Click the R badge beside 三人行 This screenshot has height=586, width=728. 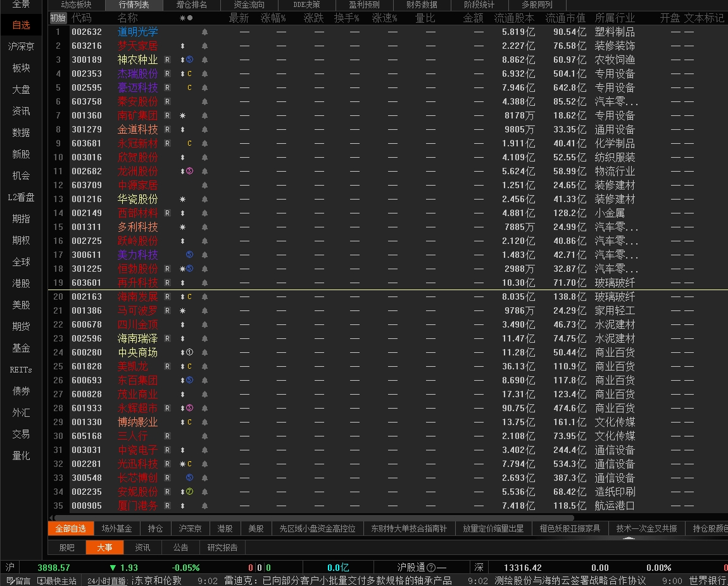(x=168, y=436)
